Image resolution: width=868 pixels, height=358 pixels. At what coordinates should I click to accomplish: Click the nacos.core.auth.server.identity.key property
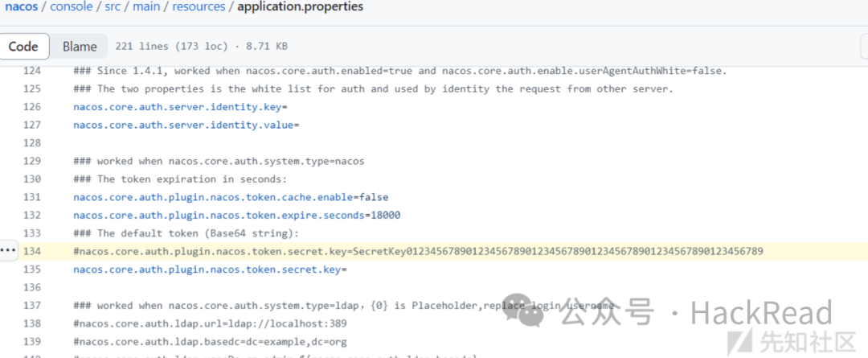pos(180,107)
